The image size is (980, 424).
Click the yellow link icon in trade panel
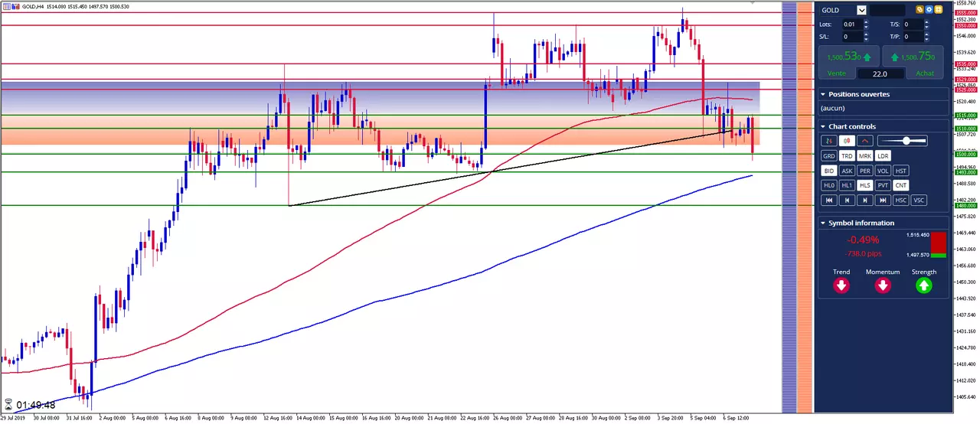920,10
